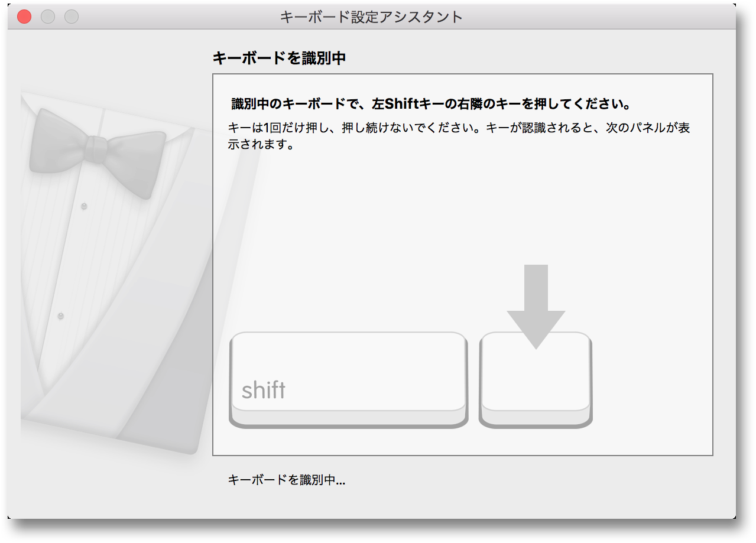756x543 pixels.
Task: Click the blank key next to shift
Action: point(536,380)
